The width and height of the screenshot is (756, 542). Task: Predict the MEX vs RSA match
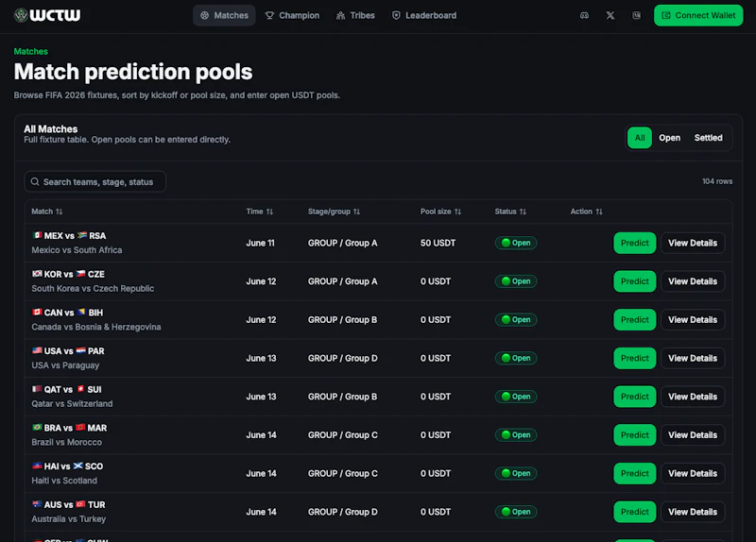(x=634, y=243)
